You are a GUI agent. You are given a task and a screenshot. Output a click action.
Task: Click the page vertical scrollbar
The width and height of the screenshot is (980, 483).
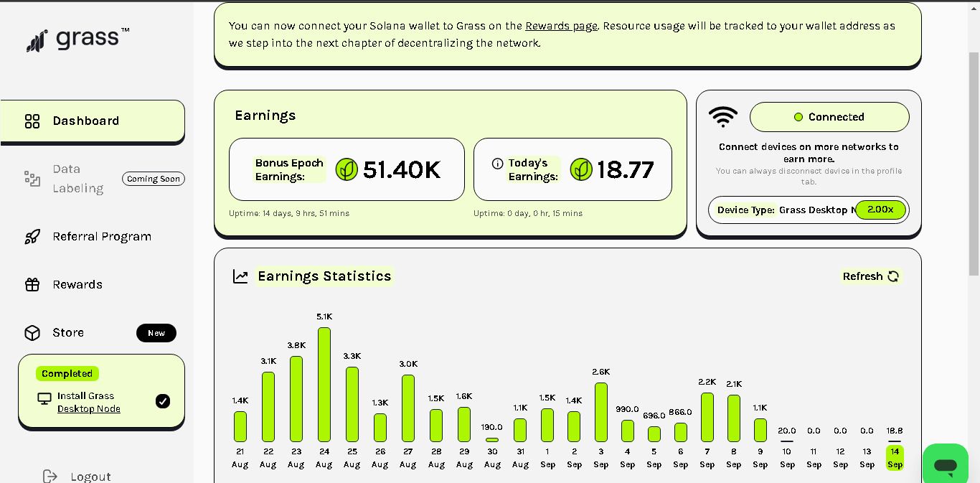click(974, 164)
